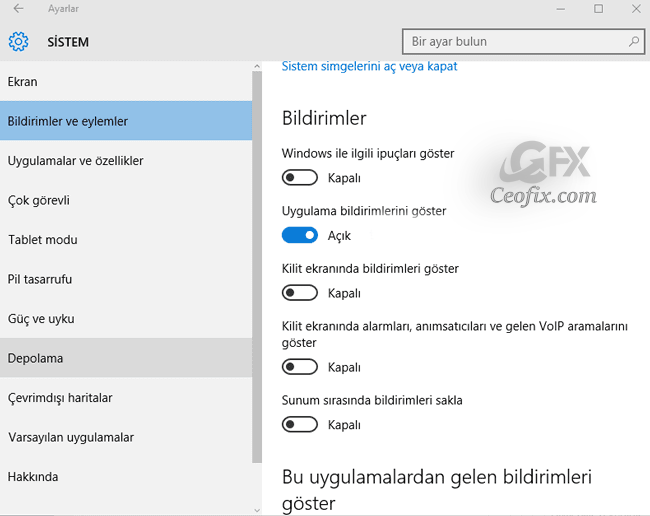The height and width of the screenshot is (516, 650).
Task: Click the sidebar vertical scrollbar thumb
Action: 257,267
